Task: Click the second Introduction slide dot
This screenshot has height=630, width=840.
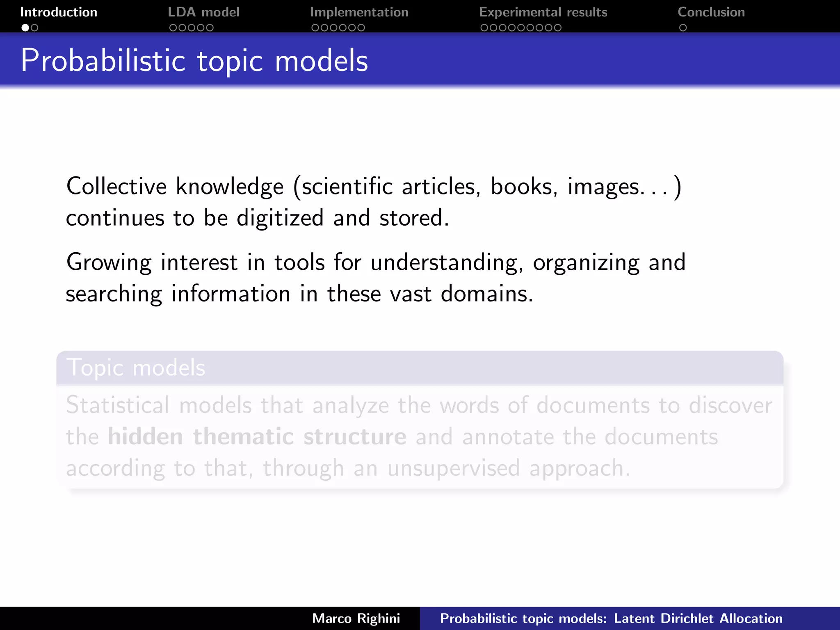Action: (34, 28)
